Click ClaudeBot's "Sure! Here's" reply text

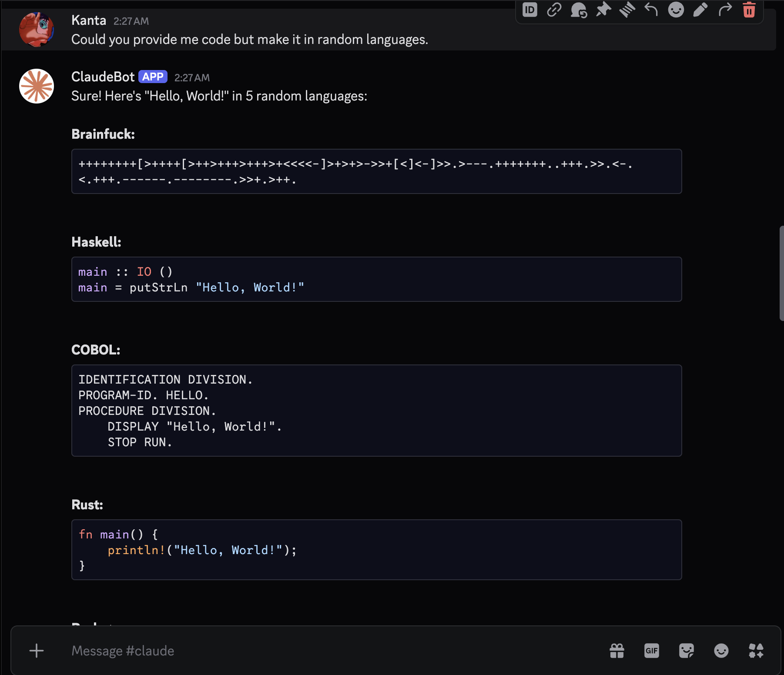tap(219, 96)
